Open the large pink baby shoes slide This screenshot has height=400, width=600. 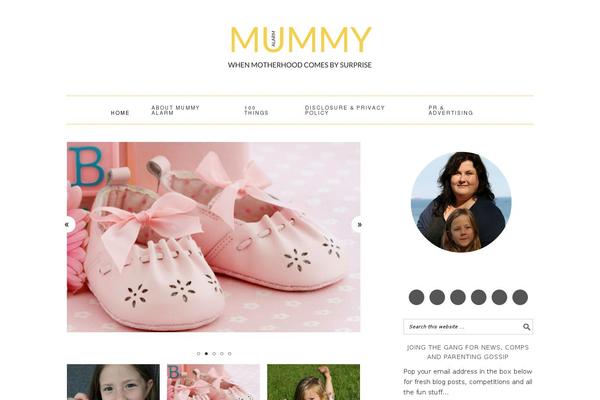pos(214,237)
